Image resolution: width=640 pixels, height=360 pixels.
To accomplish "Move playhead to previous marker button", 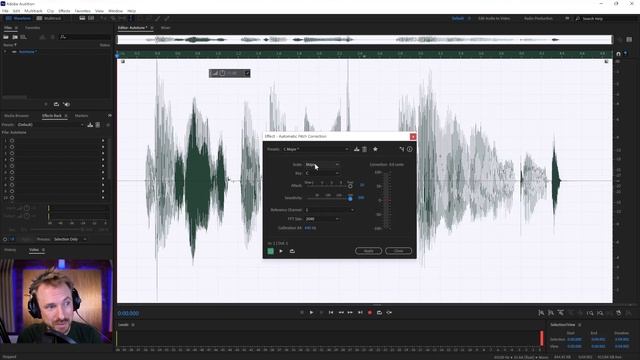I will tap(331, 313).
